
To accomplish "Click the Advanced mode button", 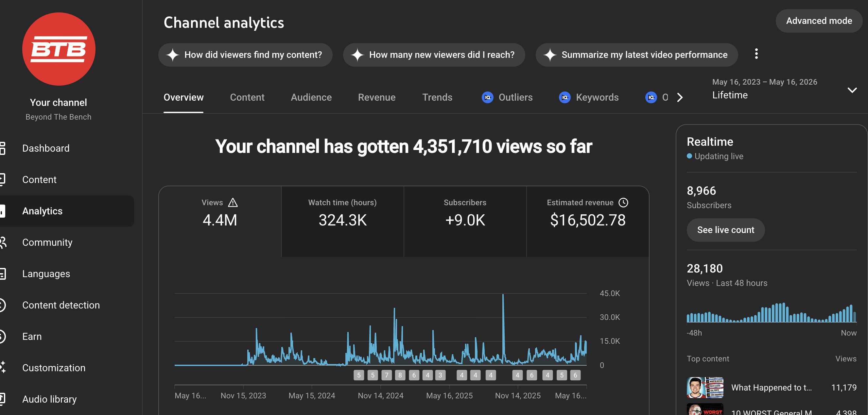I will [x=819, y=21].
